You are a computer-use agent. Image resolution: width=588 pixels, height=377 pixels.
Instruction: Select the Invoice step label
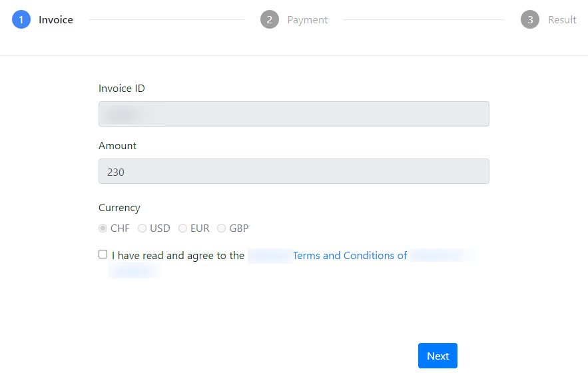(x=56, y=20)
